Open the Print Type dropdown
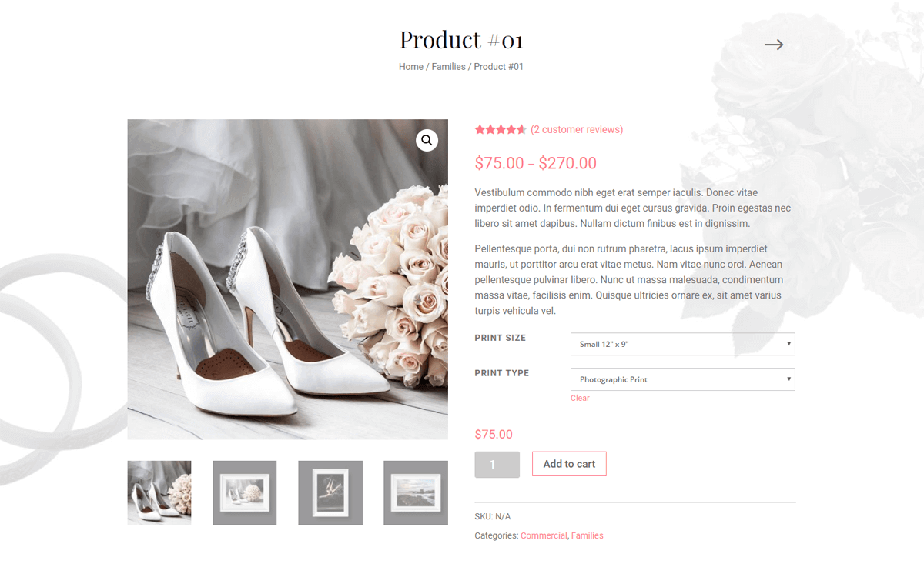Viewport: 924px width, 567px height. pos(682,379)
